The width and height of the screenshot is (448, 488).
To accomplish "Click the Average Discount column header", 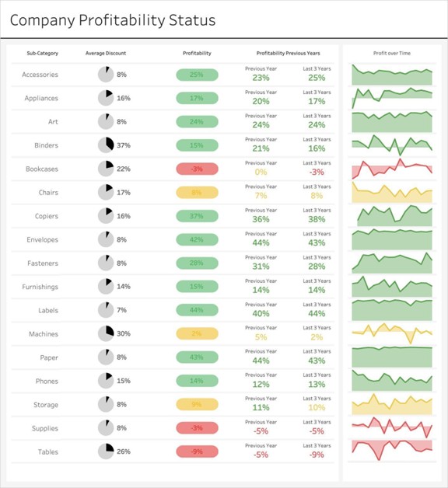I will [x=106, y=53].
